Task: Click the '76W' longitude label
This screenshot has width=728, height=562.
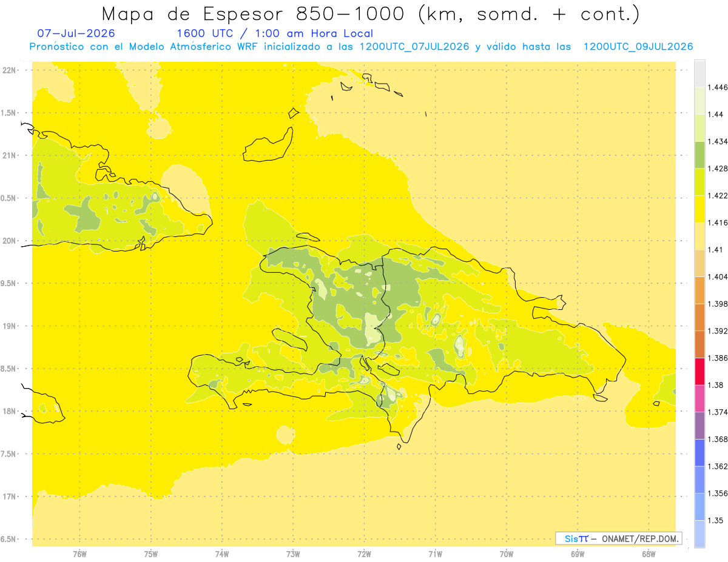Action: coord(79,554)
